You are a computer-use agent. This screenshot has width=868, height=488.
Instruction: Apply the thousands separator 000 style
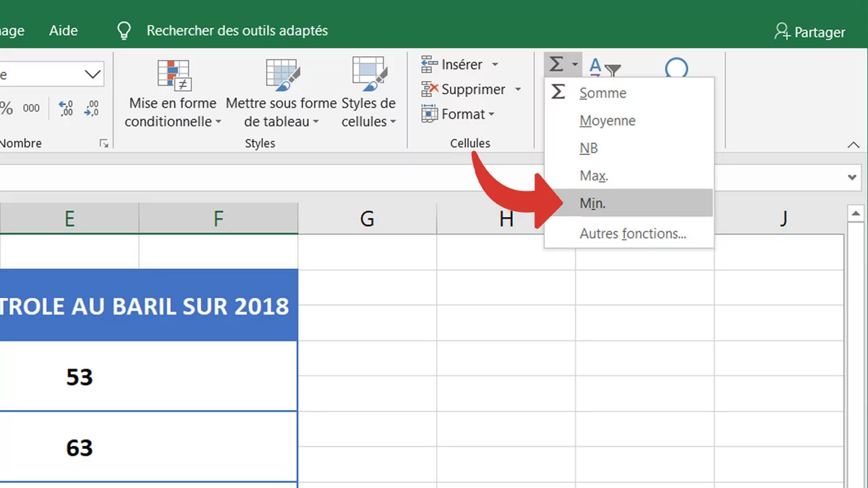[31, 108]
